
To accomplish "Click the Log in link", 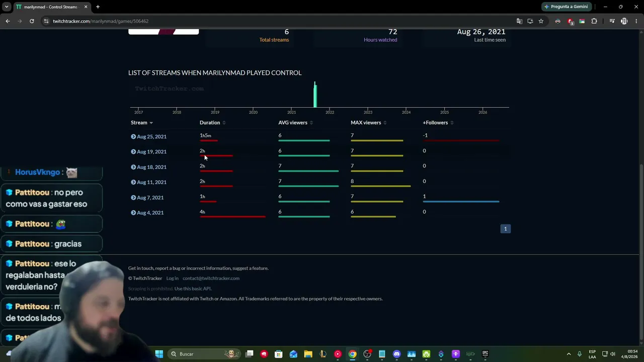I will pos(173,279).
